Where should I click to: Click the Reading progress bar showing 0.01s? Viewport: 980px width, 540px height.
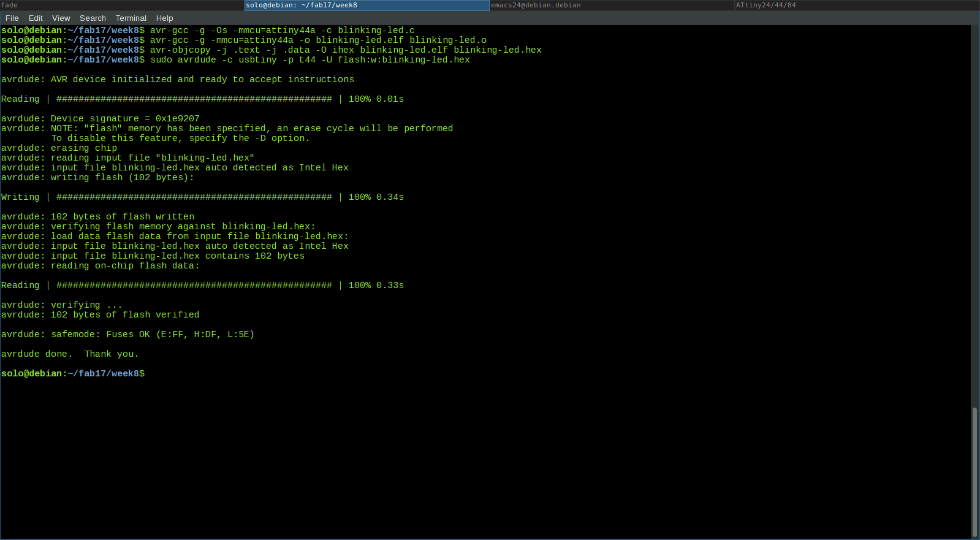(x=202, y=99)
